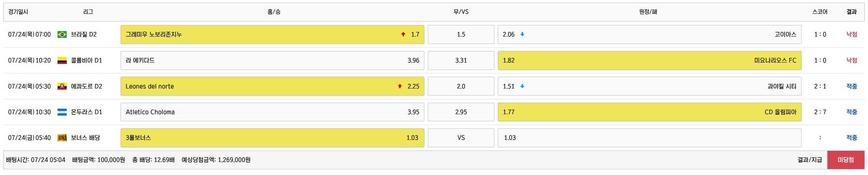Click the Brazil flag icon
The image size is (868, 175).
(x=62, y=34)
